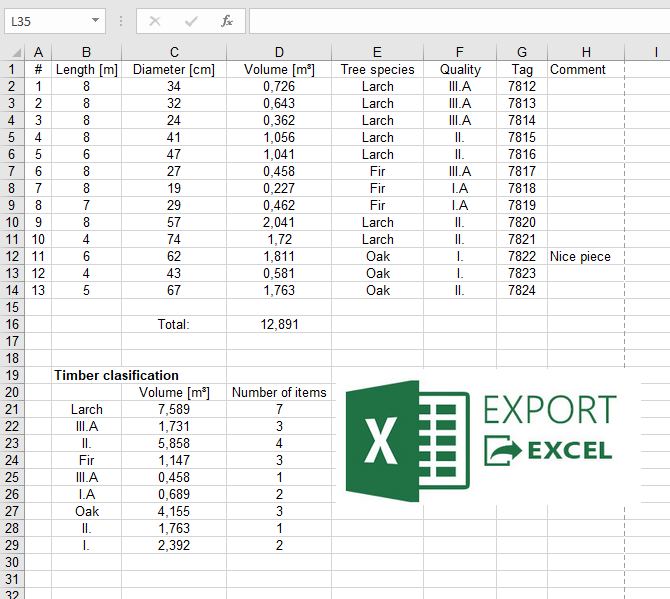Select column A header
This screenshot has height=599, width=670.
tap(38, 52)
